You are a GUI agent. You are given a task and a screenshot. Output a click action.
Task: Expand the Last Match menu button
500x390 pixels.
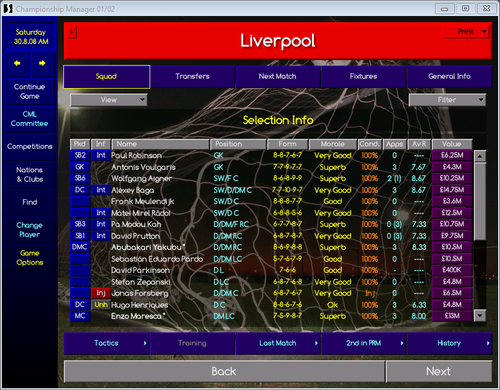[x=278, y=343]
